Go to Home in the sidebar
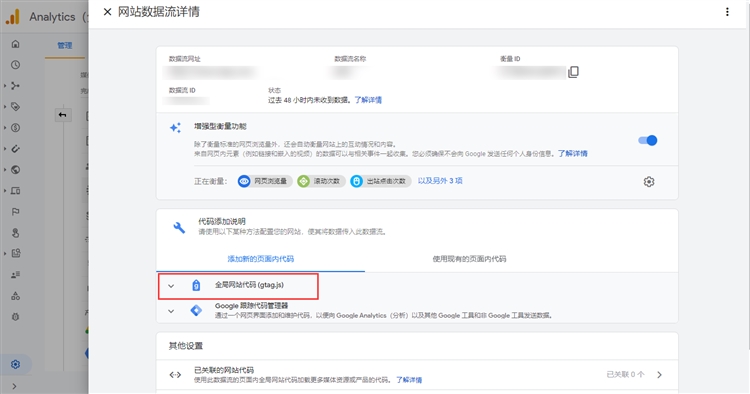Viewport: 750px width, 394px height. [x=15, y=44]
